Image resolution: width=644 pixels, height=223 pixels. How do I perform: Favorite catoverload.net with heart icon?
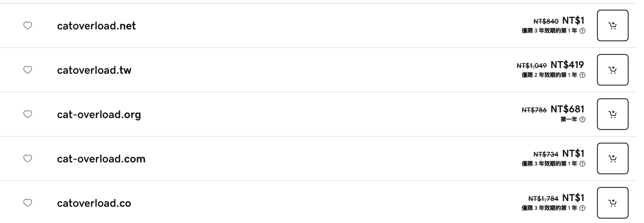[x=27, y=25]
